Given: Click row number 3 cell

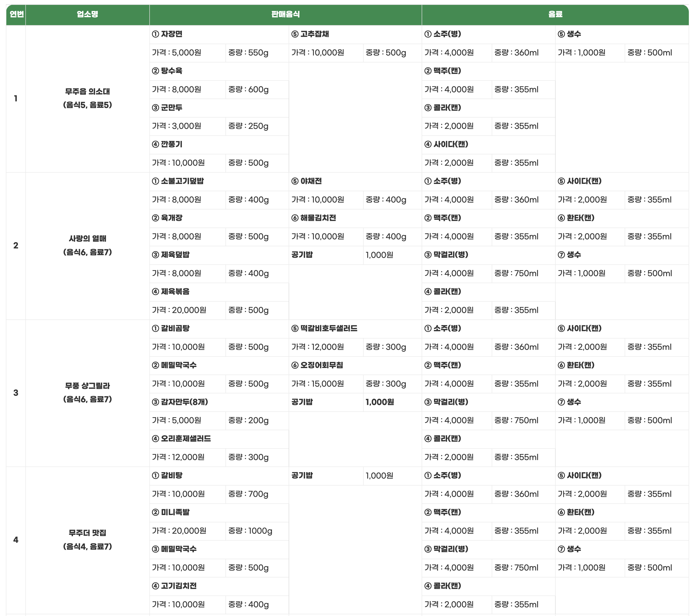Looking at the screenshot, I should click(16, 393).
